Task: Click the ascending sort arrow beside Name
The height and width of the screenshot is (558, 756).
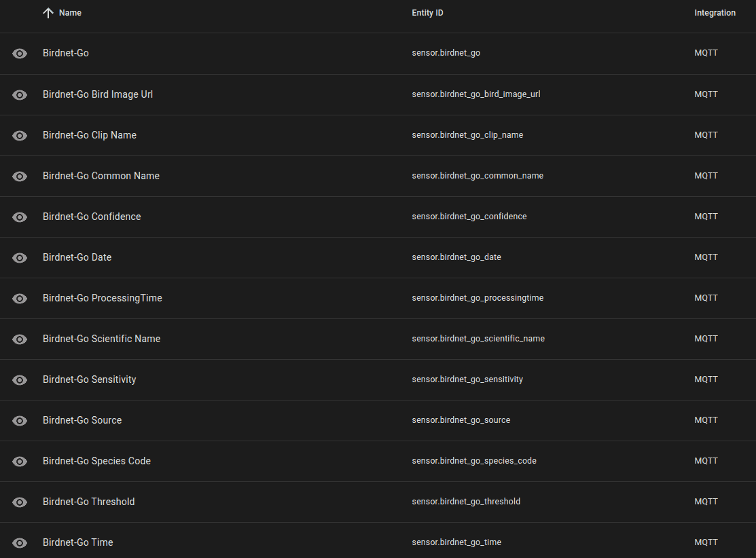Action: [48, 13]
